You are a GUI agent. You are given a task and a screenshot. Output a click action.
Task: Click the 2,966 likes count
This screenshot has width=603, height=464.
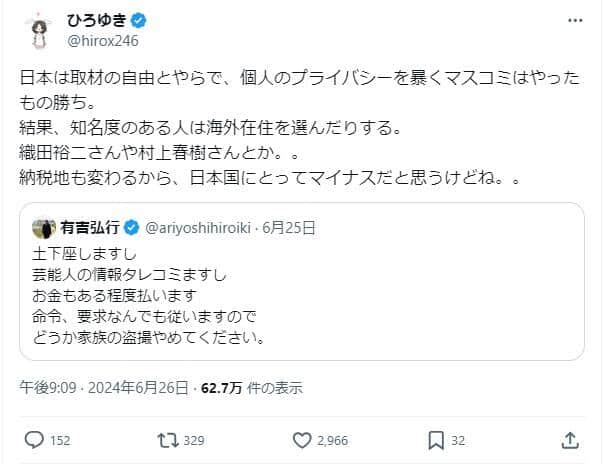point(333,440)
